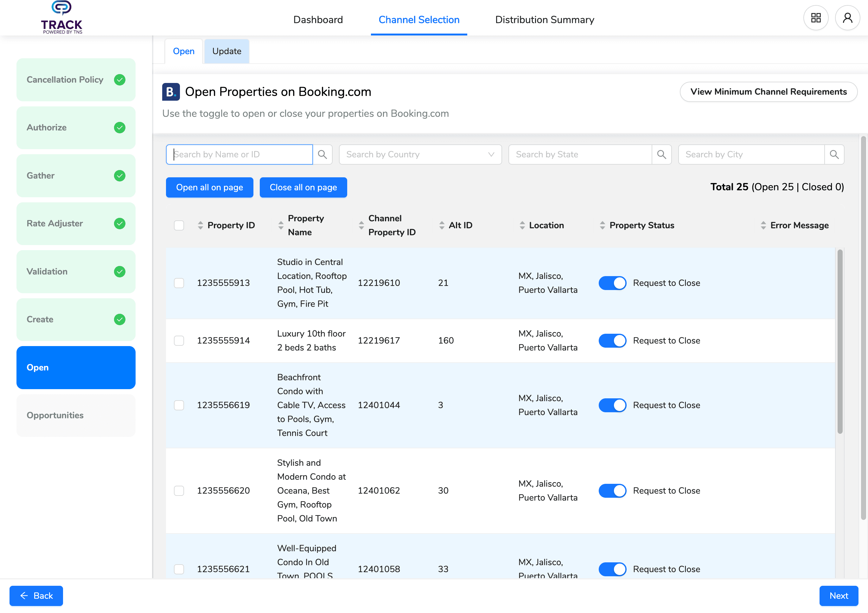
Task: View Minimum Channel Requirements
Action: [768, 92]
